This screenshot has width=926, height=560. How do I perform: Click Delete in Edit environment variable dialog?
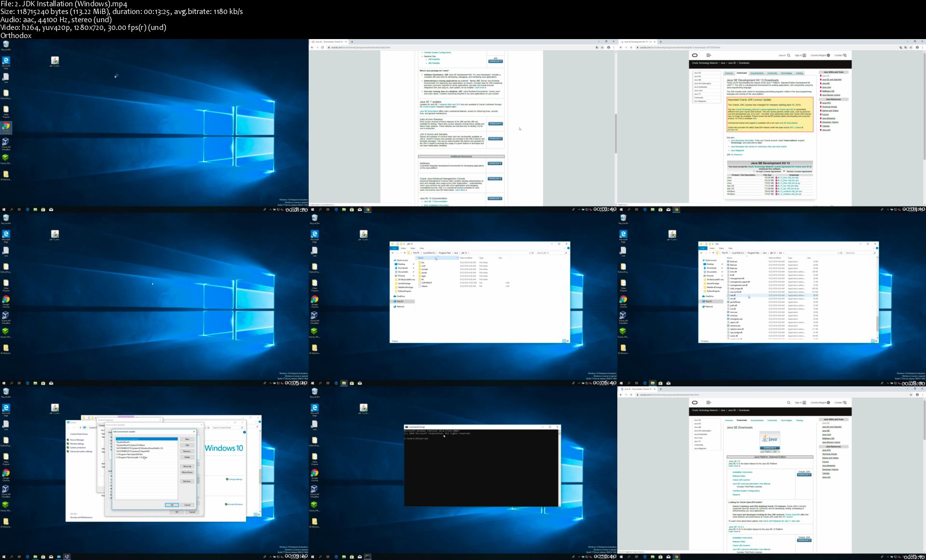(x=187, y=457)
